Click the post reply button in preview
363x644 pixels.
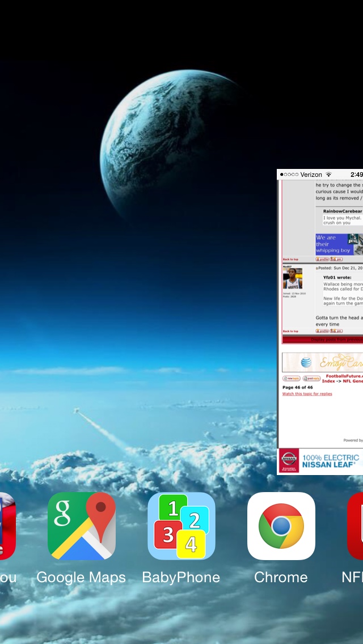click(x=311, y=378)
